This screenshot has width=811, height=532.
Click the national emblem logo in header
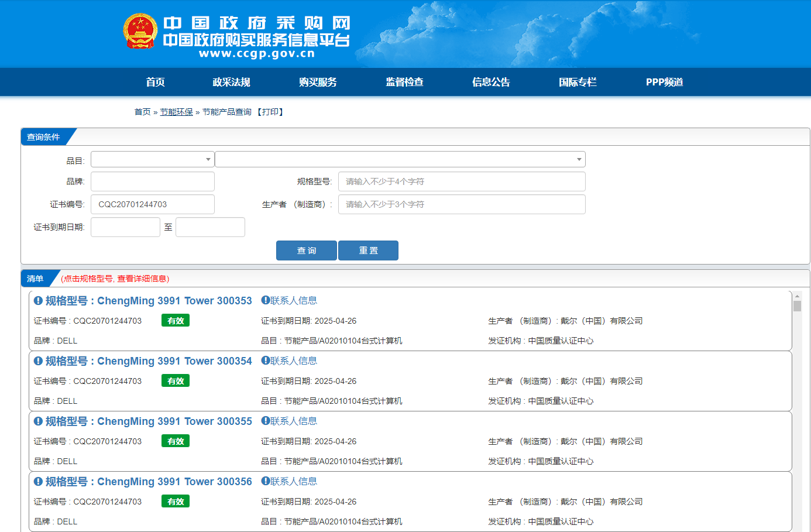click(x=140, y=32)
